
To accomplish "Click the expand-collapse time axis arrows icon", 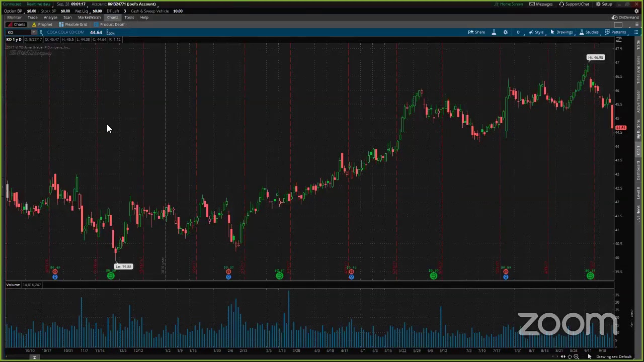I will [562, 356].
